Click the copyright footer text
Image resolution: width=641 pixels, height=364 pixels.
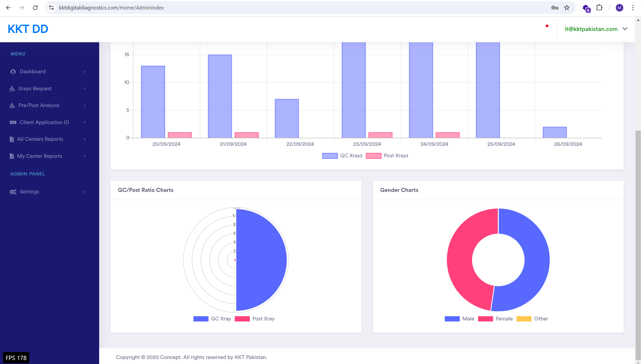pyautogui.click(x=192, y=357)
